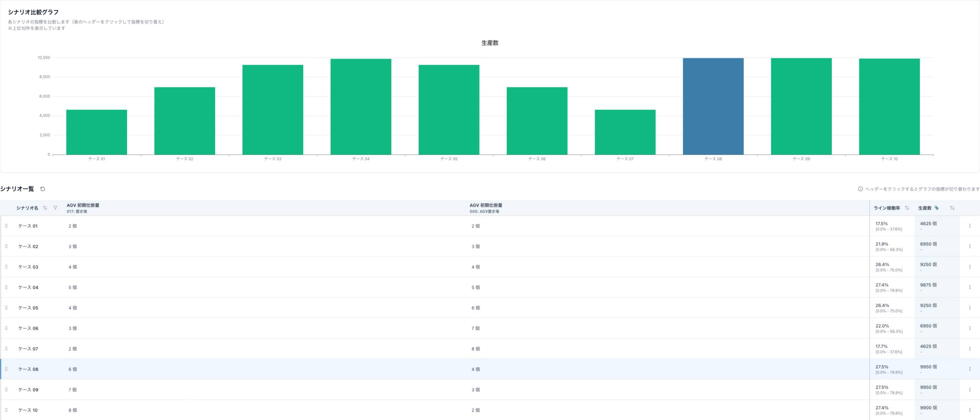Click the refresh icon beside シナリオ一覧
980x420 pixels.
tap(43, 189)
